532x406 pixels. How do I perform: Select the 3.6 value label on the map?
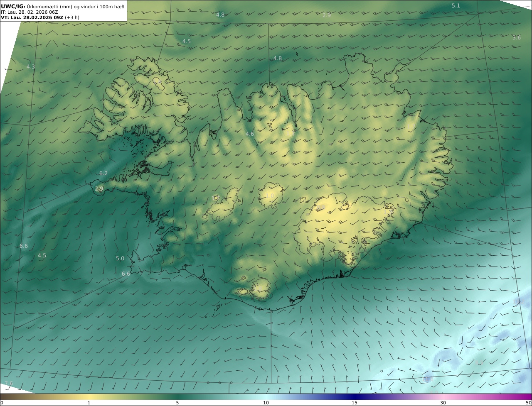(x=516, y=37)
